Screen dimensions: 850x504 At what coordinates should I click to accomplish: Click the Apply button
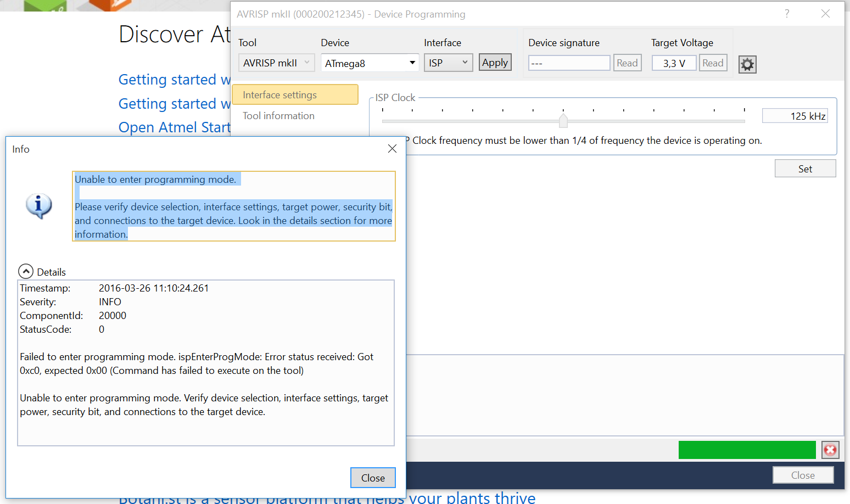495,63
